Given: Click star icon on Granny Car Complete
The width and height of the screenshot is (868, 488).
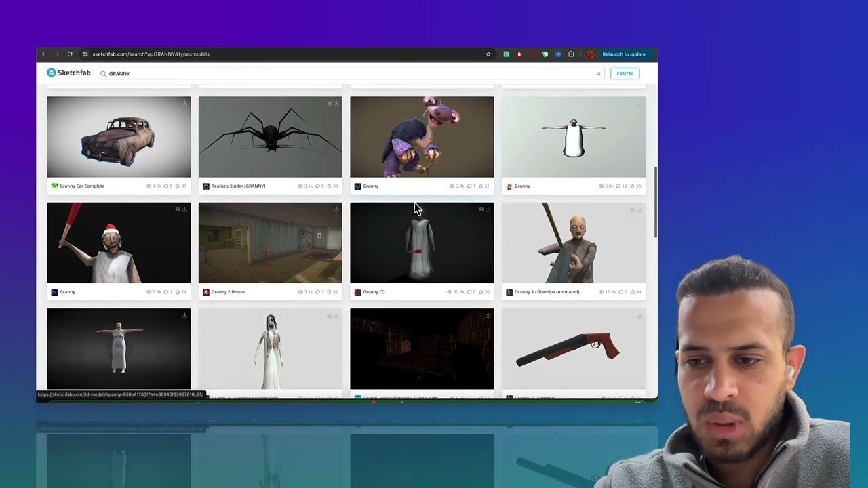Looking at the screenshot, I should [x=178, y=186].
